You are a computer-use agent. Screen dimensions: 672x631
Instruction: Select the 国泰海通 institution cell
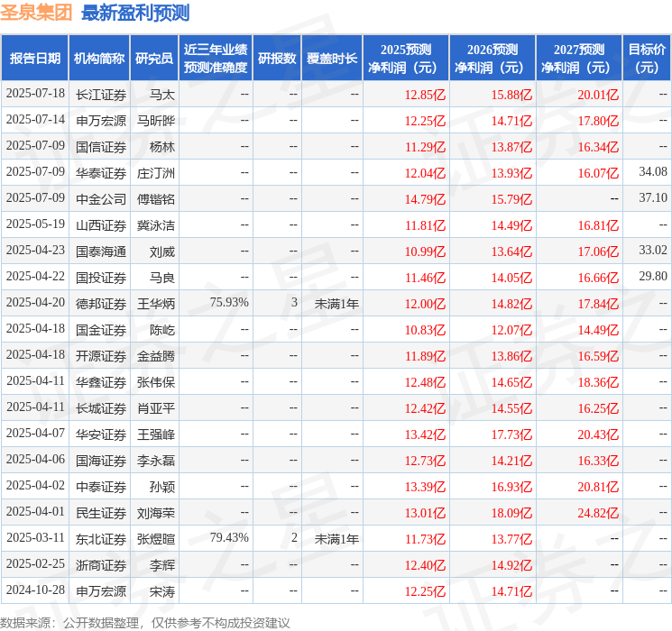101,251
